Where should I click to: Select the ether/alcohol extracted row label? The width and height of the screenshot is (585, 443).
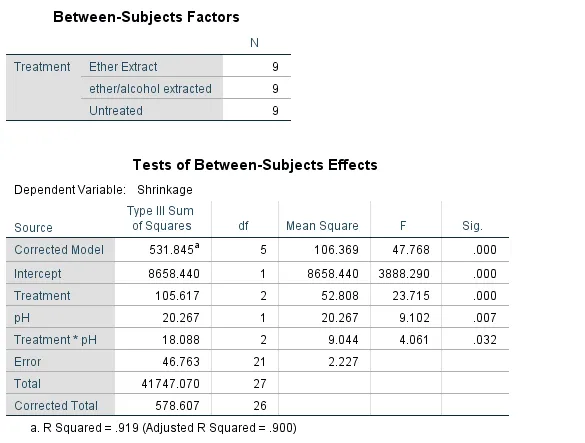click(x=150, y=89)
